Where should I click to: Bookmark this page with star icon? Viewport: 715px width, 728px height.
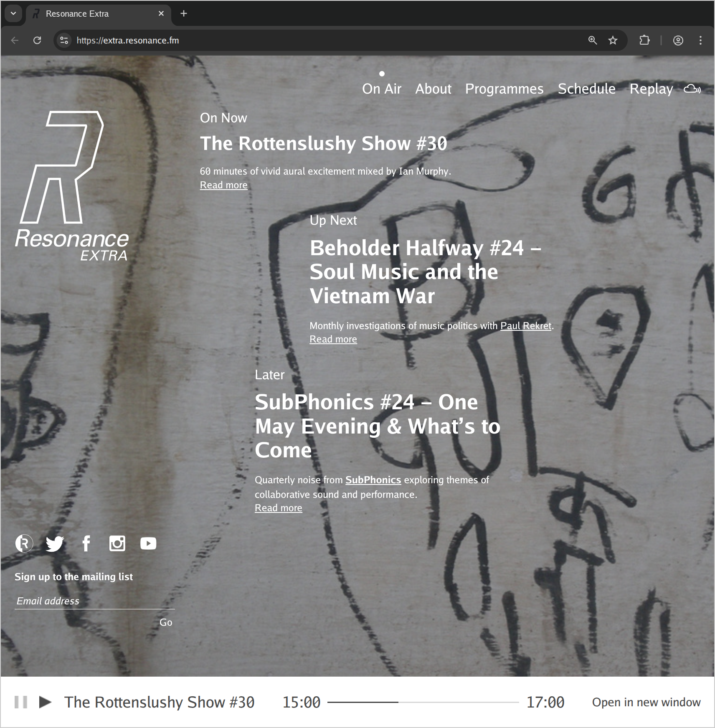coord(613,41)
